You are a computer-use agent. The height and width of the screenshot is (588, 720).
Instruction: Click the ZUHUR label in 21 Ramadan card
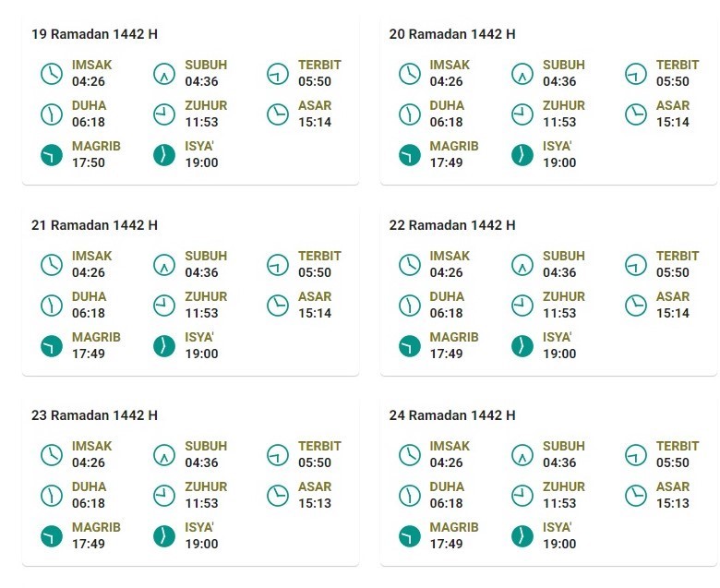206,296
